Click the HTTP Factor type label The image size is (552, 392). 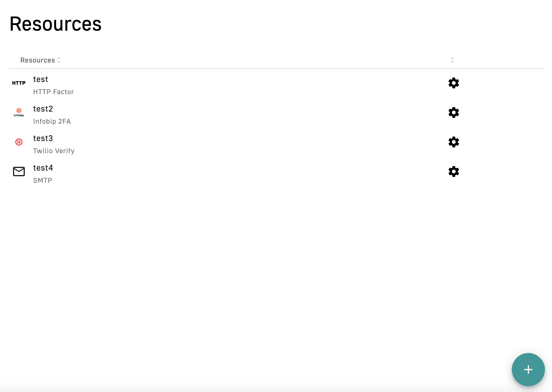[53, 92]
